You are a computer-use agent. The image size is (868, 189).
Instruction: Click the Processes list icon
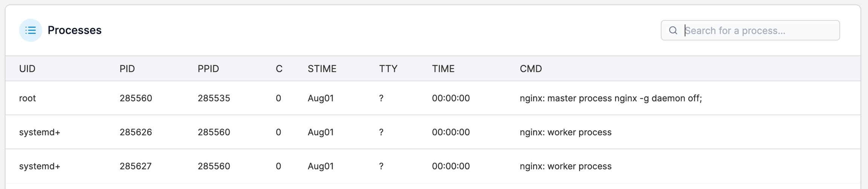31,30
